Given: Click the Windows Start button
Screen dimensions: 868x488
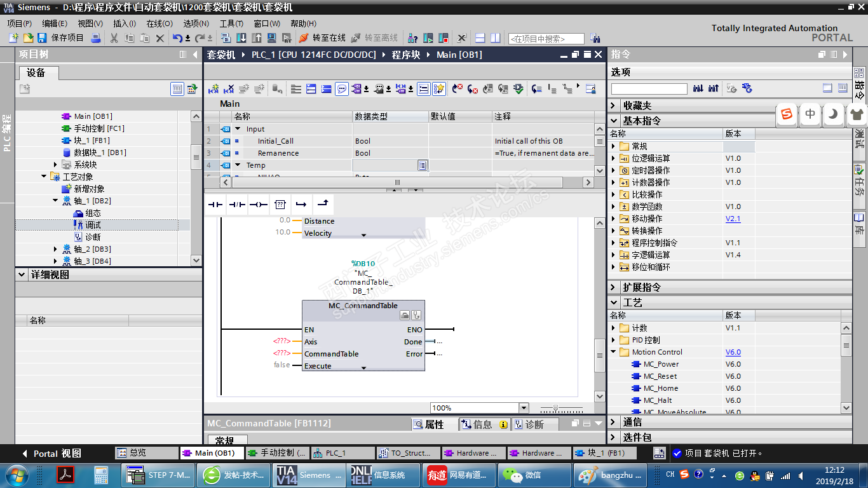Looking at the screenshot, I should [16, 475].
